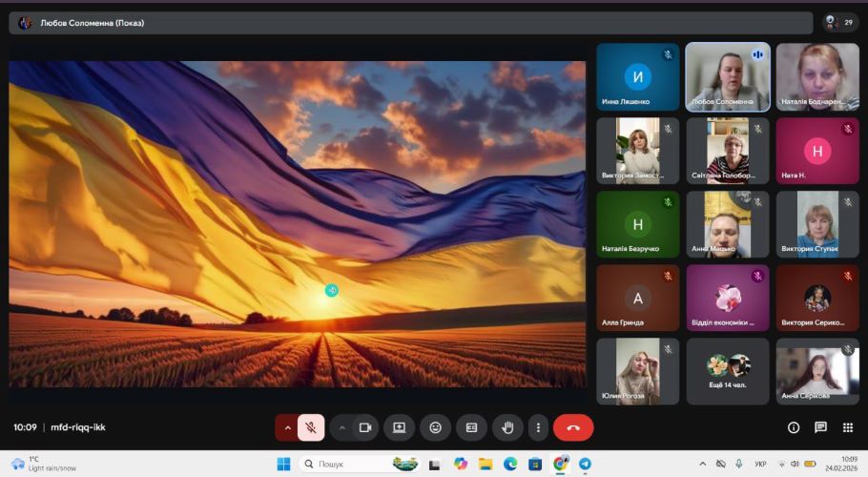Unmute the microphone in call controls

(x=311, y=427)
